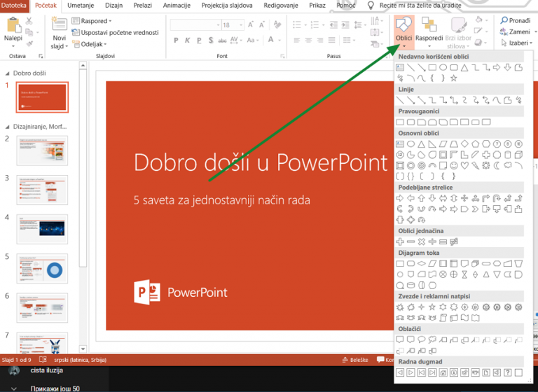This screenshot has height=392, width=538.
Task: Pick the smiley face shape in Osnovni oblici
Action: [453, 166]
